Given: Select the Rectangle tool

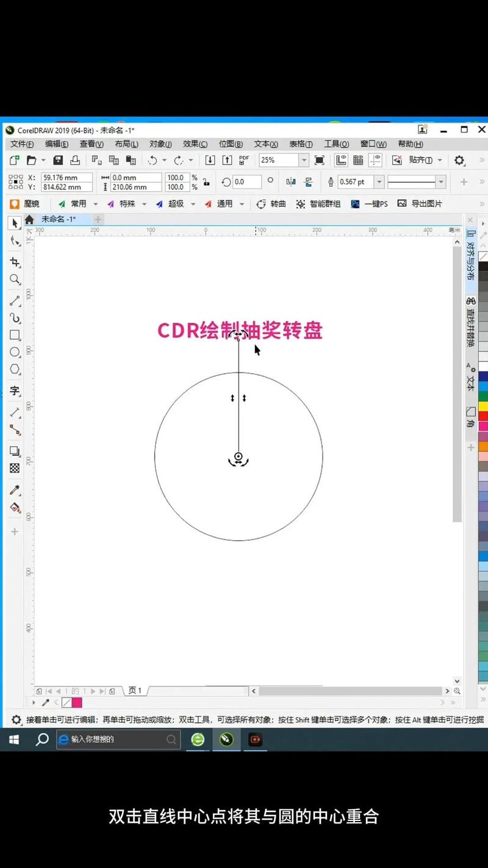Looking at the screenshot, I should click(x=15, y=335).
